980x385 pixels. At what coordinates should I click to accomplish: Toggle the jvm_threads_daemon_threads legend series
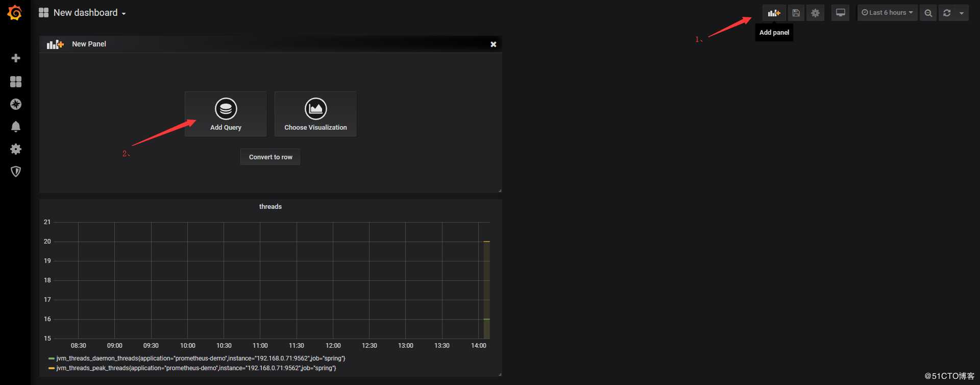[x=201, y=358]
